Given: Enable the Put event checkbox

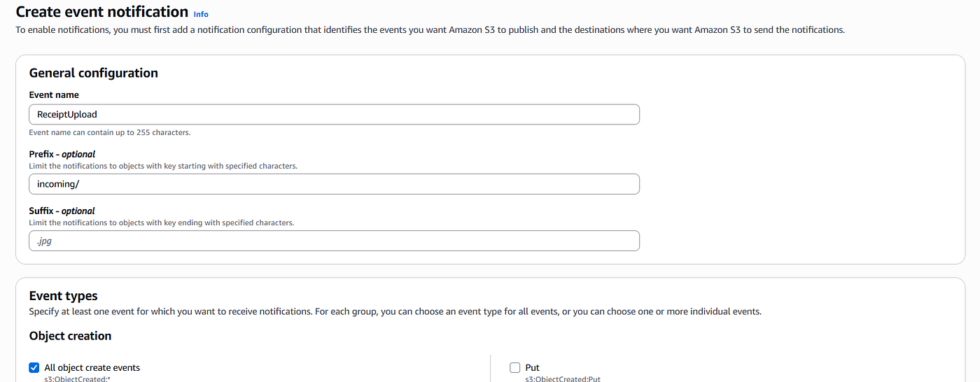Looking at the screenshot, I should (515, 367).
